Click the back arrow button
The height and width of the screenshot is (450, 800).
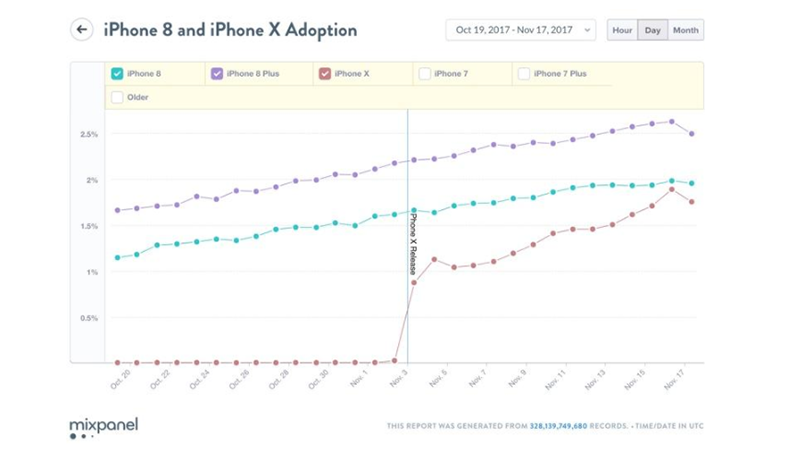(x=81, y=29)
